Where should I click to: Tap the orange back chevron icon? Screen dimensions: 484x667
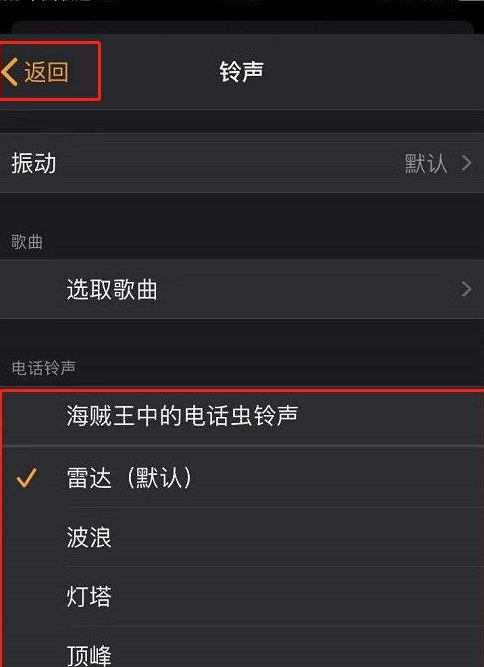pyautogui.click(x=10, y=72)
